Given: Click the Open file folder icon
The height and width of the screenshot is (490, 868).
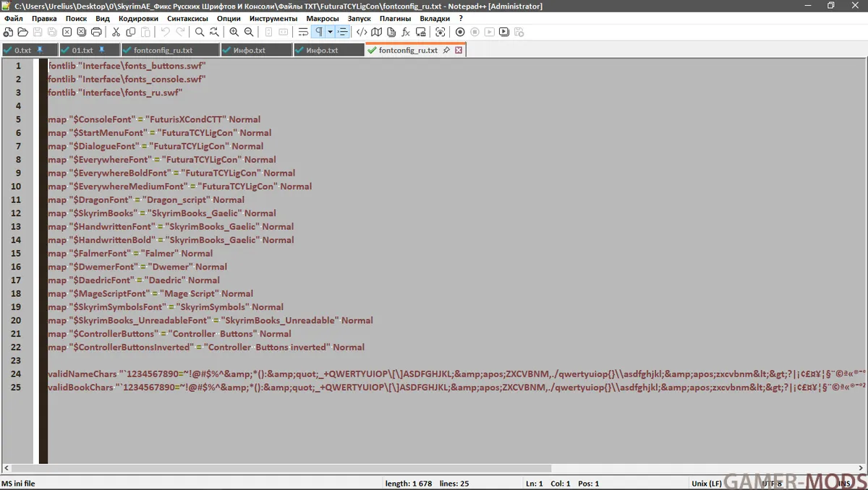Looking at the screenshot, I should (x=22, y=32).
